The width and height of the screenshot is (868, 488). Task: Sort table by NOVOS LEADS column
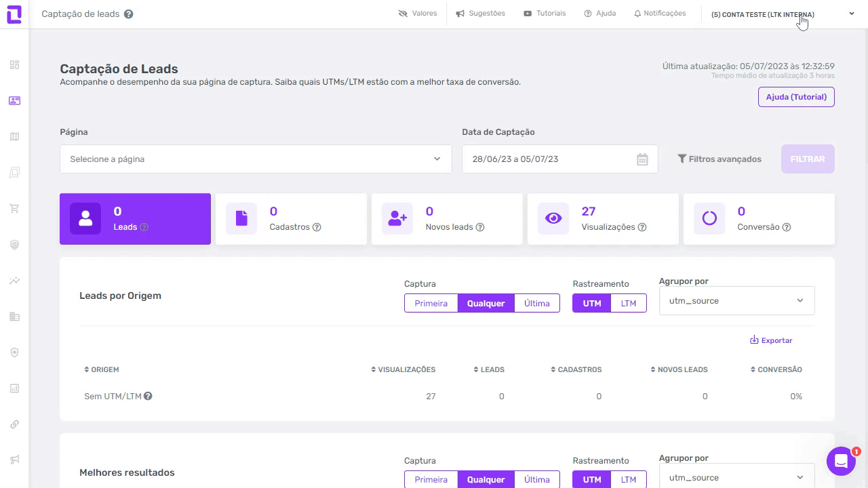coord(679,369)
